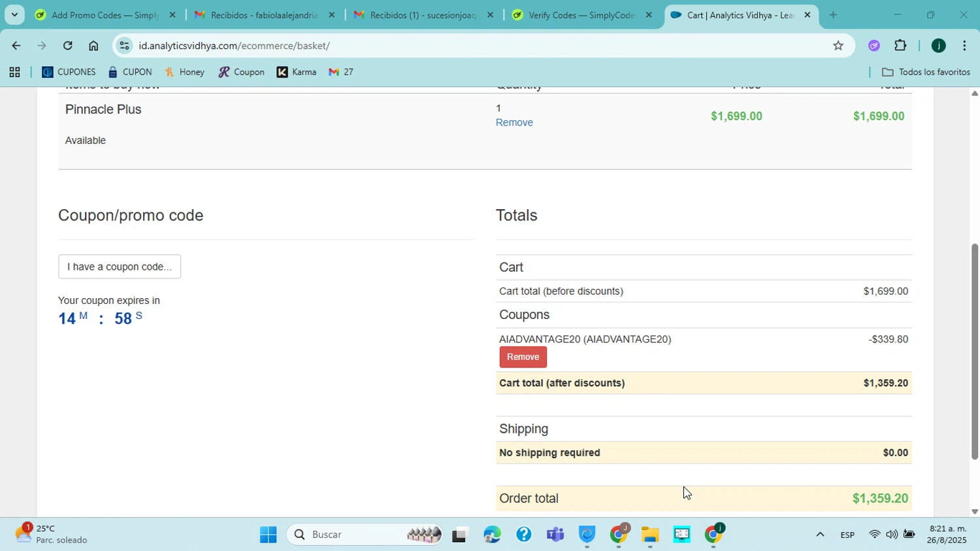Close the Cart Analytics Vidhya tab
Image resolution: width=980 pixels, height=551 pixels.
pos(808,14)
